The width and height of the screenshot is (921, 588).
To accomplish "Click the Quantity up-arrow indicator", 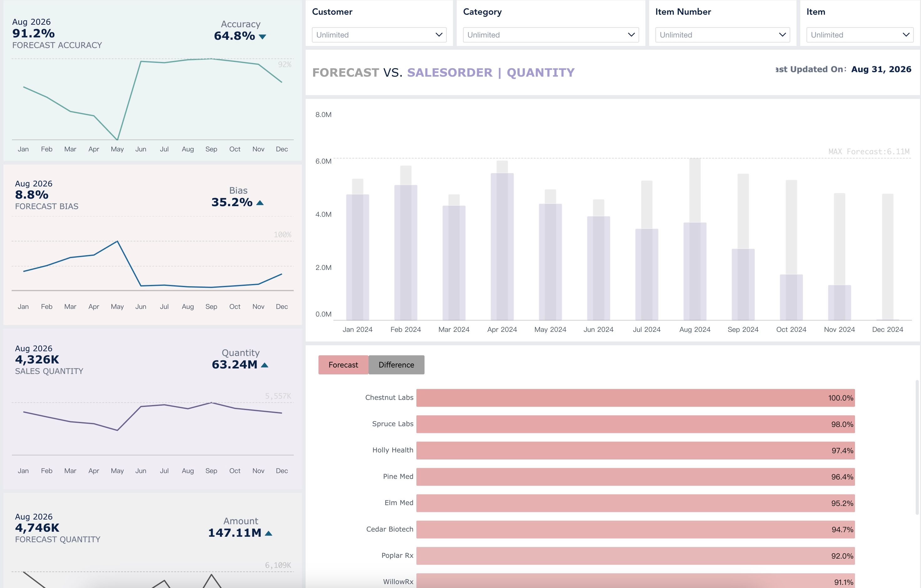I will click(x=264, y=365).
